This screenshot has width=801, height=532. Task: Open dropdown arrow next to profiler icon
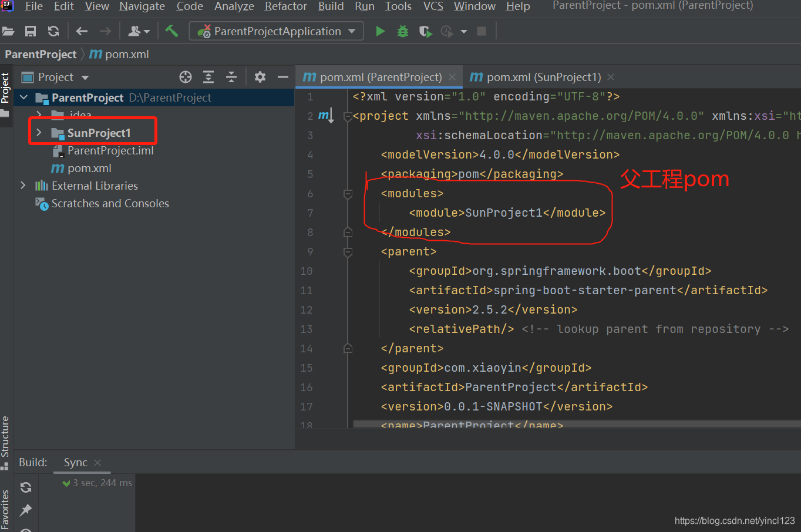click(x=464, y=32)
